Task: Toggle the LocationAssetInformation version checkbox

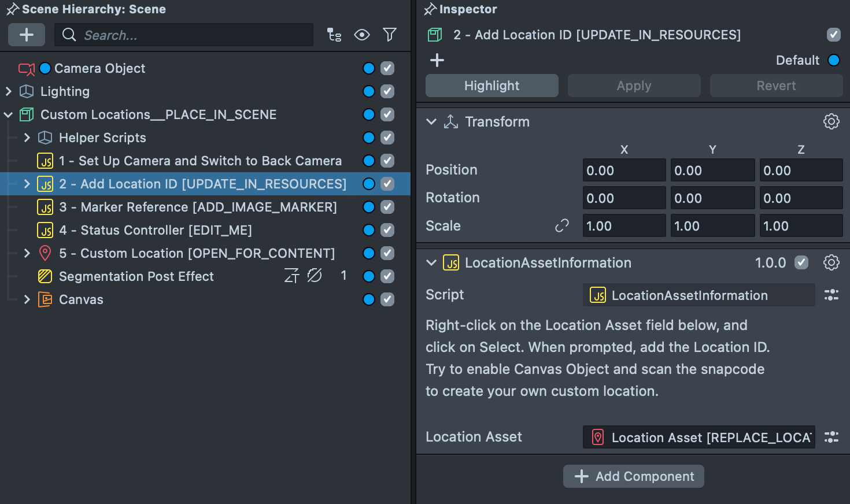Action: pos(801,262)
